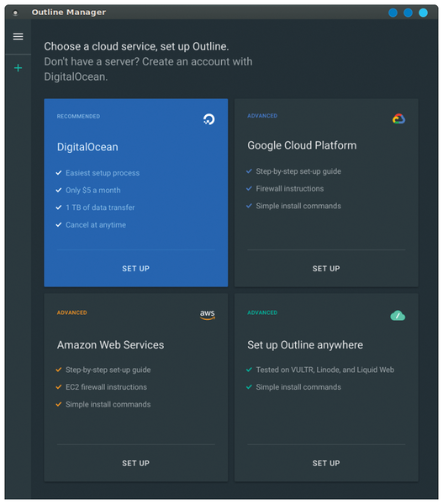Image resolution: width=443 pixels, height=504 pixels.
Task: Click the checkmark beside Easiest setup process
Action: tap(59, 173)
